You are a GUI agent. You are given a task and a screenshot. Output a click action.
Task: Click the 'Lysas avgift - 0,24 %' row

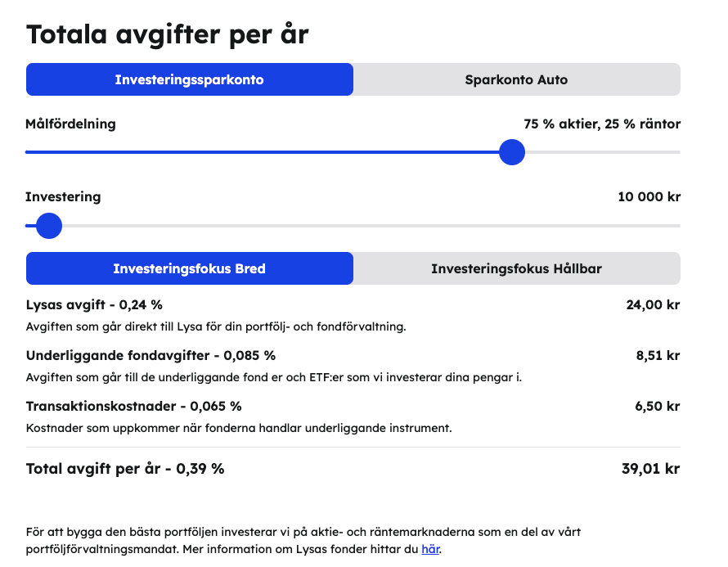[353, 305]
